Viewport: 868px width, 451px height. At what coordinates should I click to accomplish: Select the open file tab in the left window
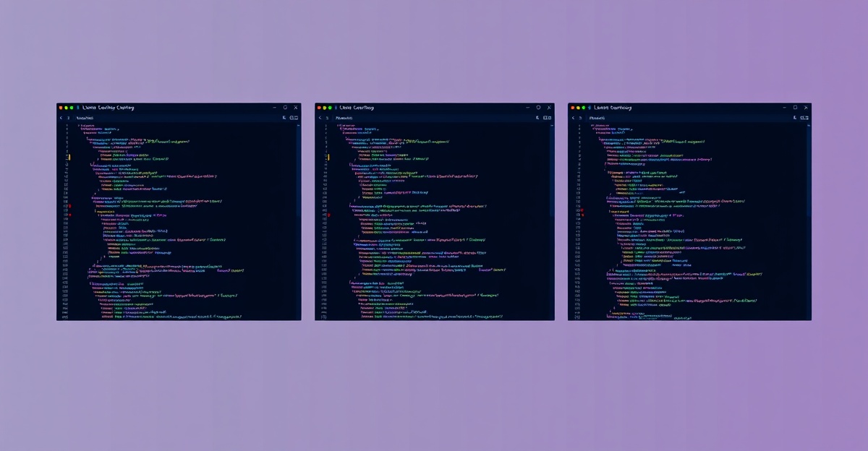coord(85,116)
